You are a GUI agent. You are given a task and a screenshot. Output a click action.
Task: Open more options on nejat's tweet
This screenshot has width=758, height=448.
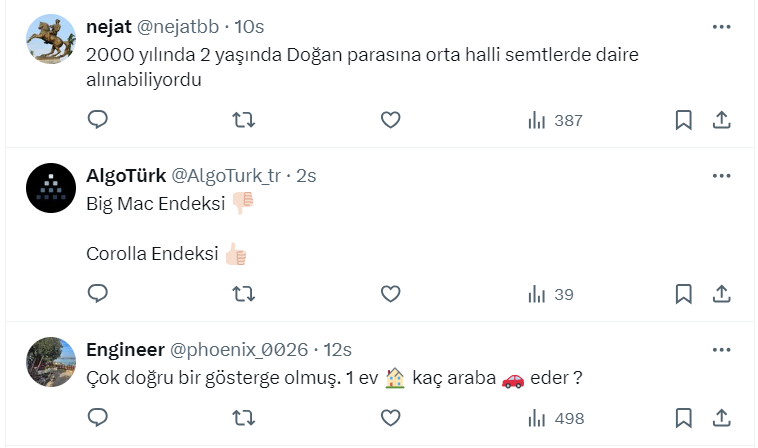click(x=721, y=27)
